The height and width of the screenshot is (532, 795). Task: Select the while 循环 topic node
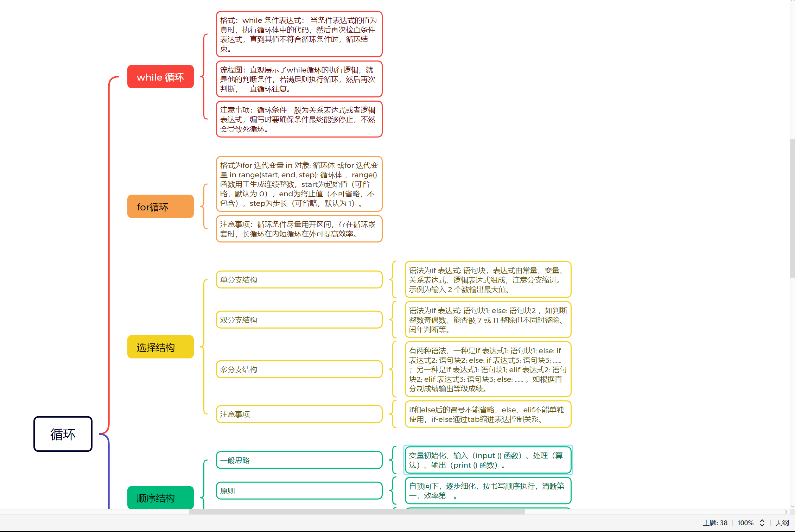(160, 77)
